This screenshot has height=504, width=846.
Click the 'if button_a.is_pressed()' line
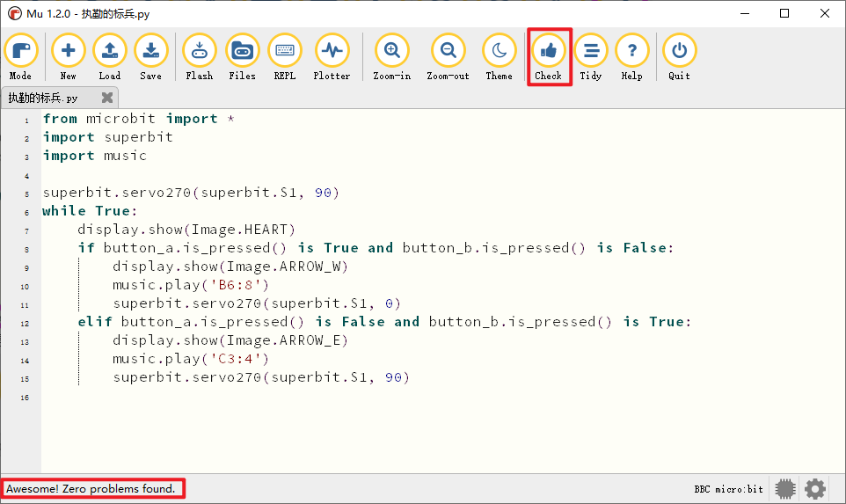point(376,248)
